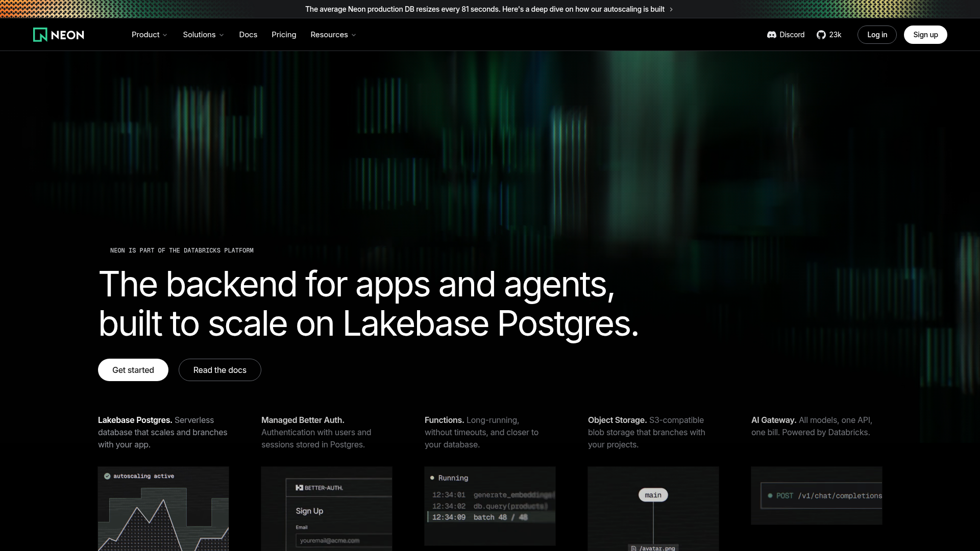980x551 pixels.
Task: Click the Get started button
Action: [x=133, y=370]
